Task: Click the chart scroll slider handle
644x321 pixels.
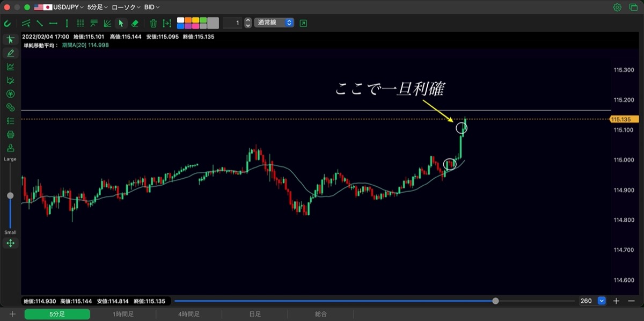Action: click(495, 301)
